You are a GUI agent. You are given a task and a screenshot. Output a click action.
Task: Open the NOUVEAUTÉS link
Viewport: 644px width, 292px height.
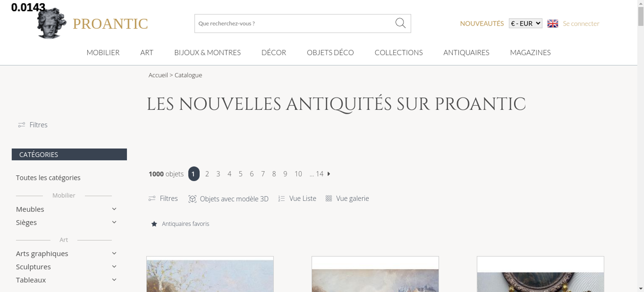482,23
